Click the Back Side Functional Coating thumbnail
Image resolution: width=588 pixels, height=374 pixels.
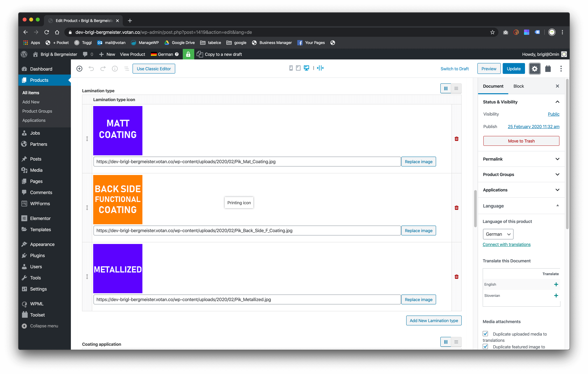[x=118, y=200]
